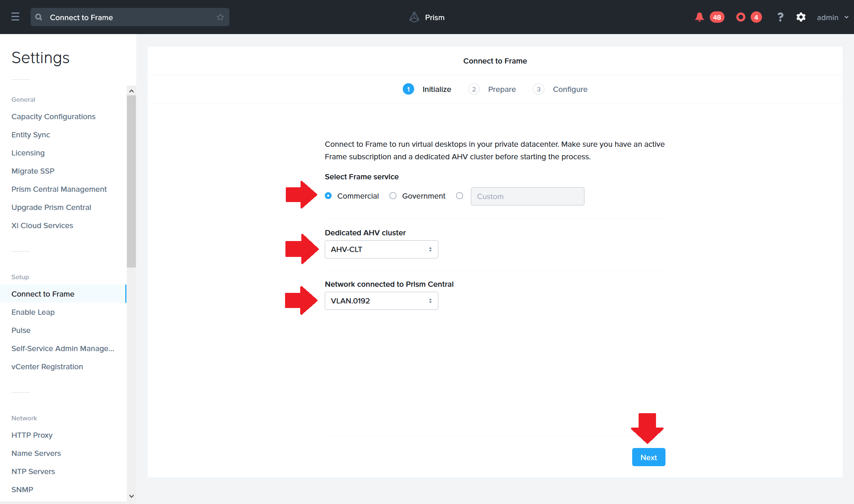Select the Commercial Frame service

[x=328, y=196]
